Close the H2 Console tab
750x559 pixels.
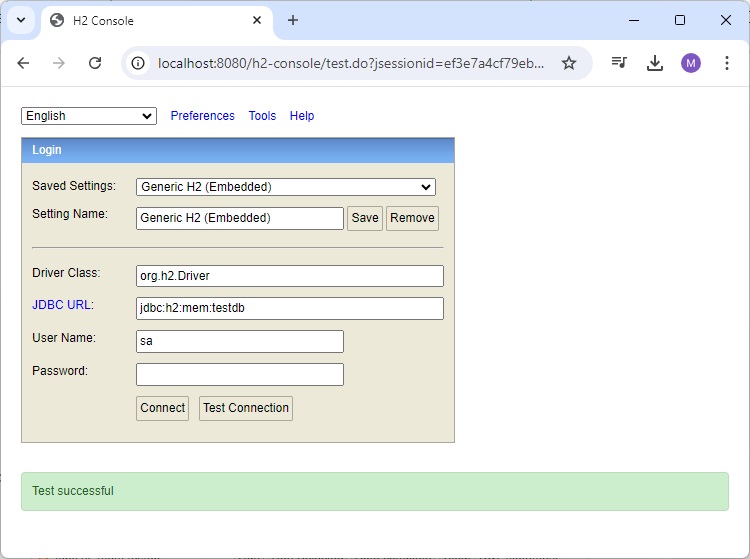pyautogui.click(x=257, y=20)
